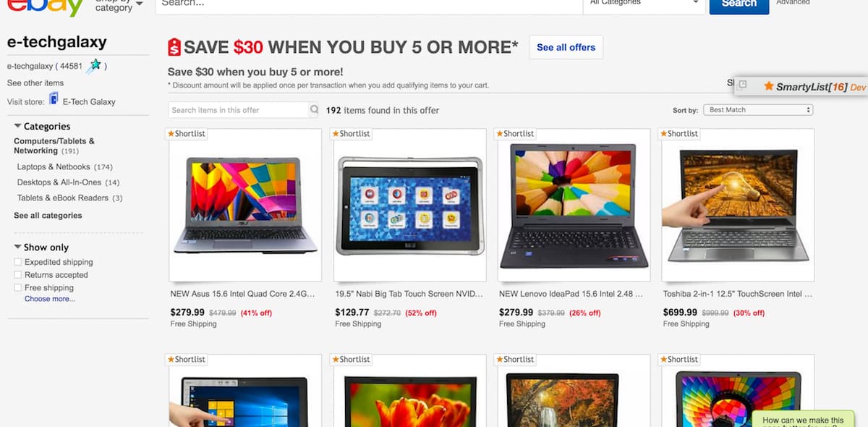Open the E-Tech Galaxy store icon
The height and width of the screenshot is (427, 868).
coord(54,98)
